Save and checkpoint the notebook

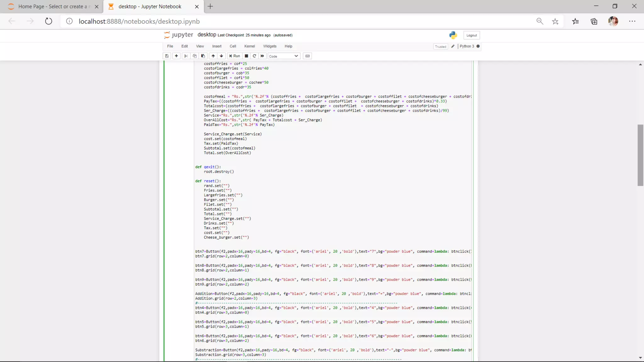click(167, 56)
